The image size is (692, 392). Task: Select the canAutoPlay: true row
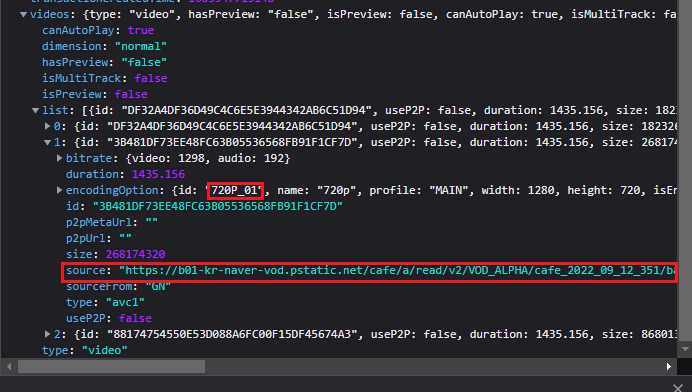pyautogui.click(x=98, y=30)
